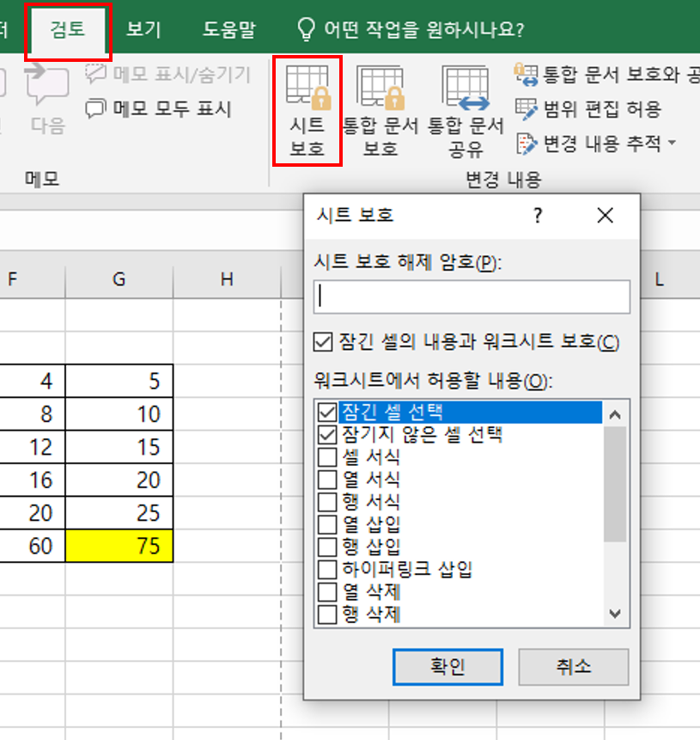Image resolution: width=700 pixels, height=740 pixels.
Task: Select cell with value 10
Action: pos(119,413)
